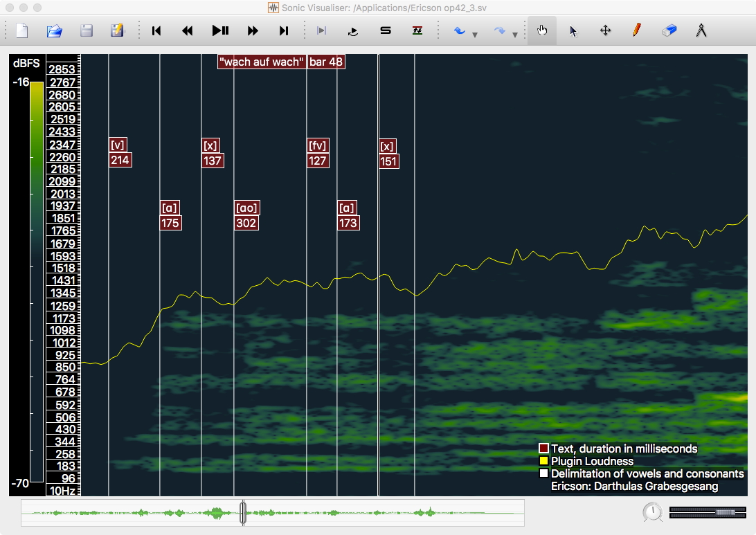Viewport: 756px width, 535px height.
Task: Select the Erase tool
Action: (x=669, y=31)
